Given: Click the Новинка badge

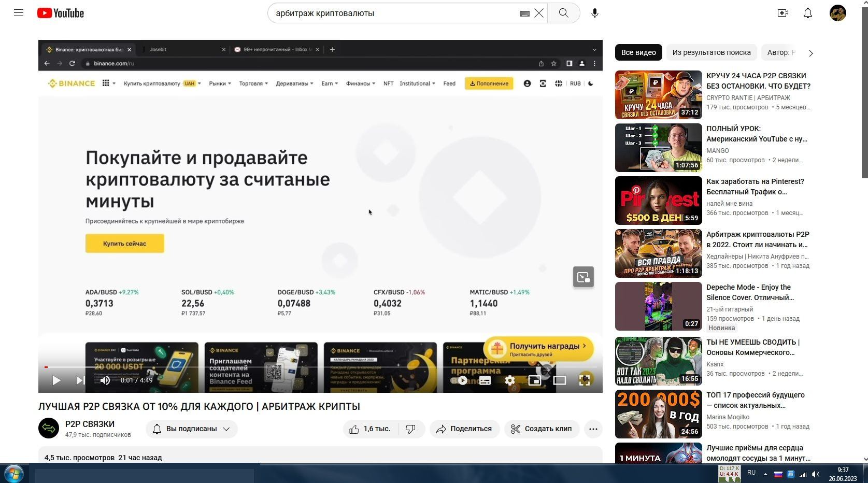Looking at the screenshot, I should (722, 328).
